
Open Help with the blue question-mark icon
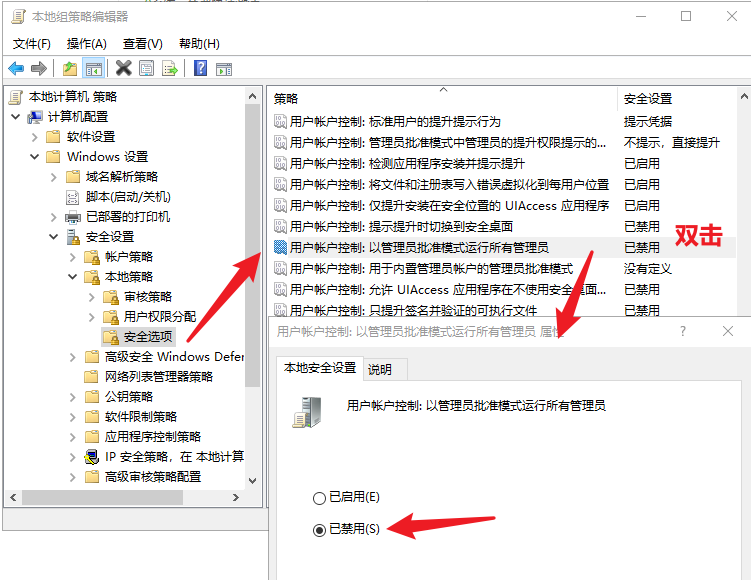click(x=201, y=68)
